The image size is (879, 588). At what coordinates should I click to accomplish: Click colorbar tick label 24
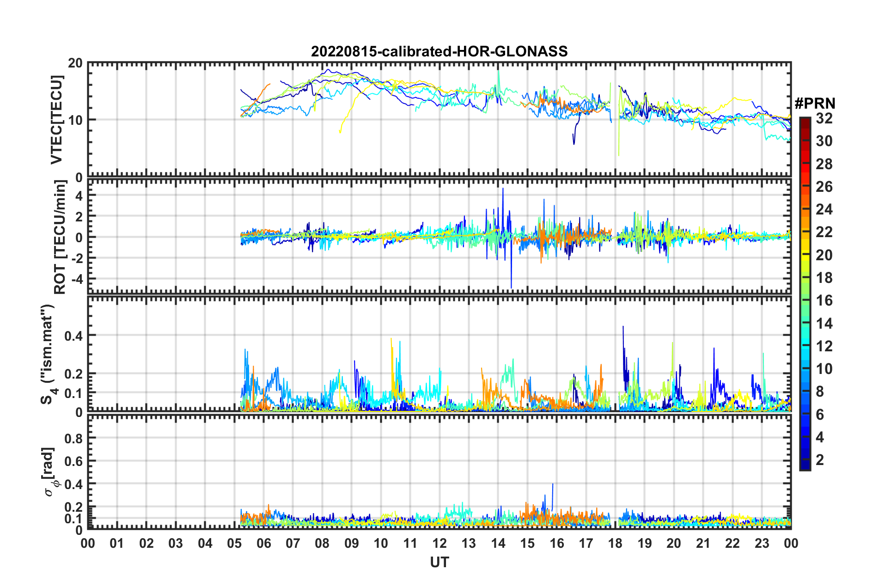[x=824, y=209]
